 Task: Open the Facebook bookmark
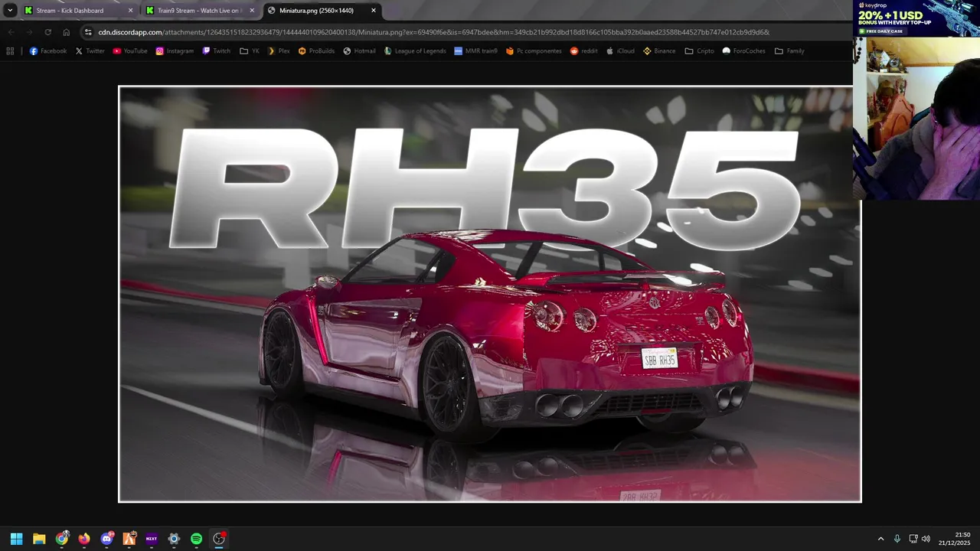(48, 51)
